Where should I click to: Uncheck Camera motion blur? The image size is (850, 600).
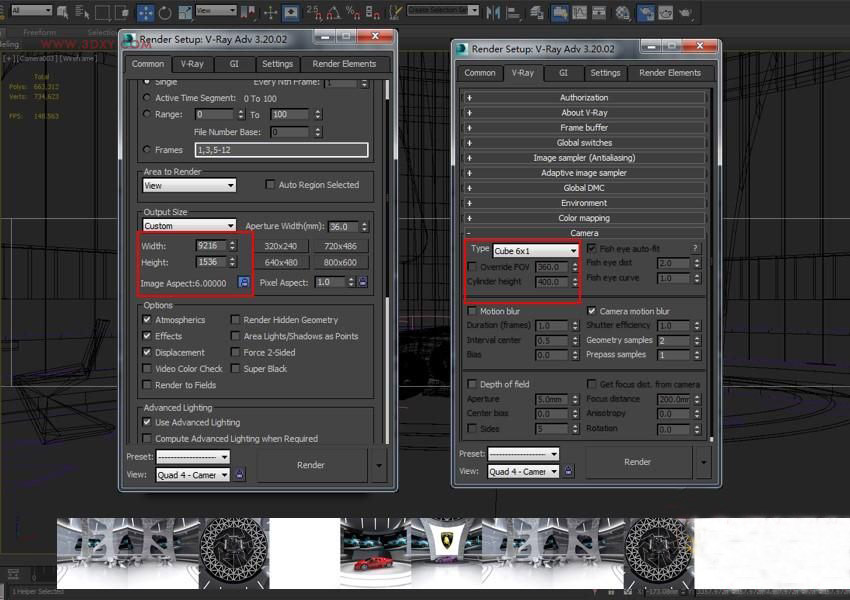click(592, 311)
